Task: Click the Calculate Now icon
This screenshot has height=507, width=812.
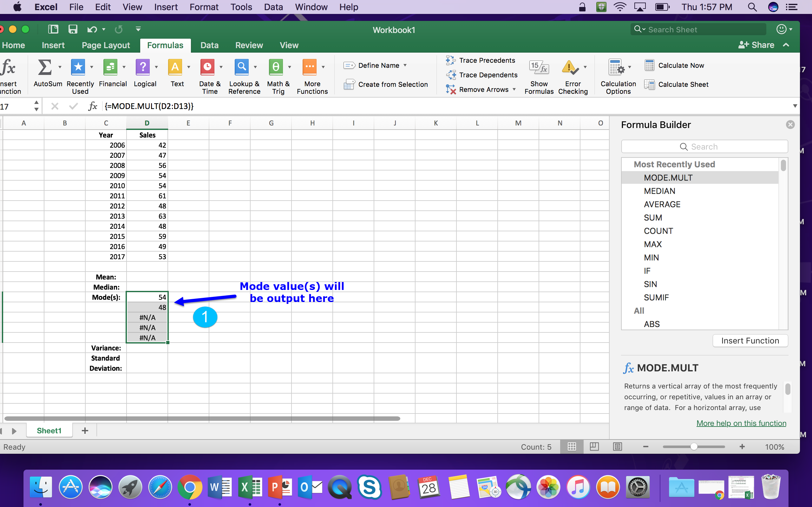Action: (x=649, y=65)
